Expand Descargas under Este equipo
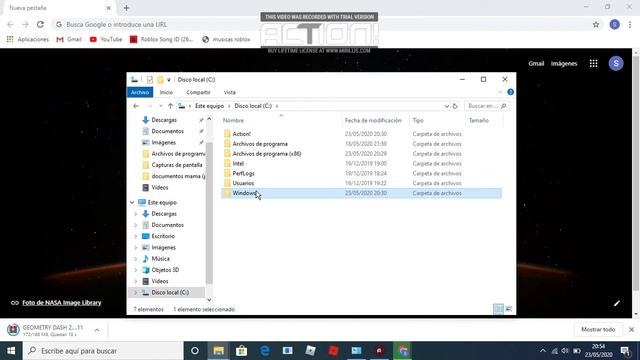Screen dimensions: 640x360 [136, 214]
